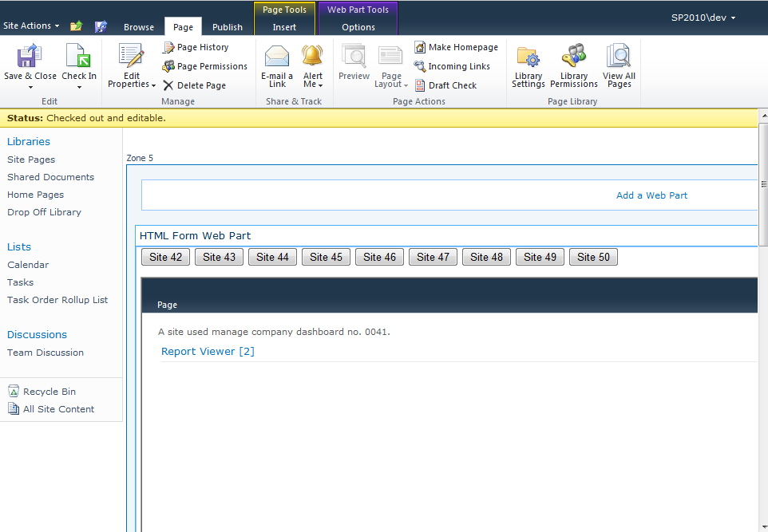Image resolution: width=768 pixels, height=532 pixels.
Task: Open the Options tab under Web Part Tools
Action: pyautogui.click(x=358, y=27)
